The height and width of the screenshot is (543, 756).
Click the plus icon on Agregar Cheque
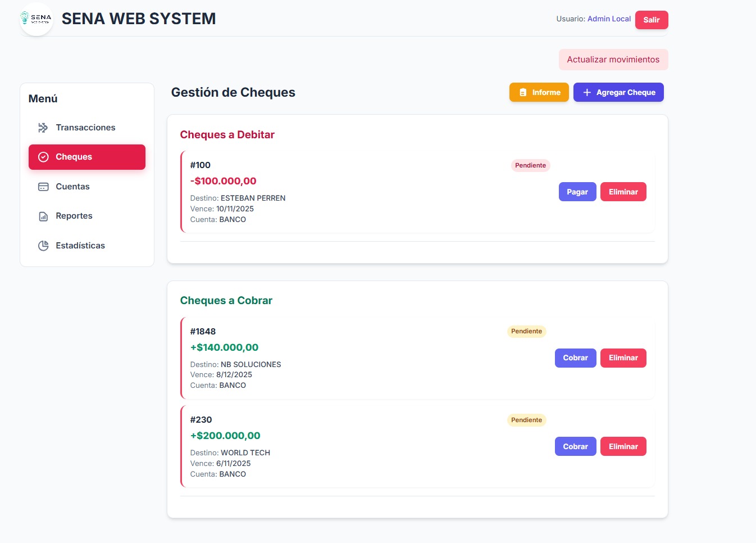587,92
